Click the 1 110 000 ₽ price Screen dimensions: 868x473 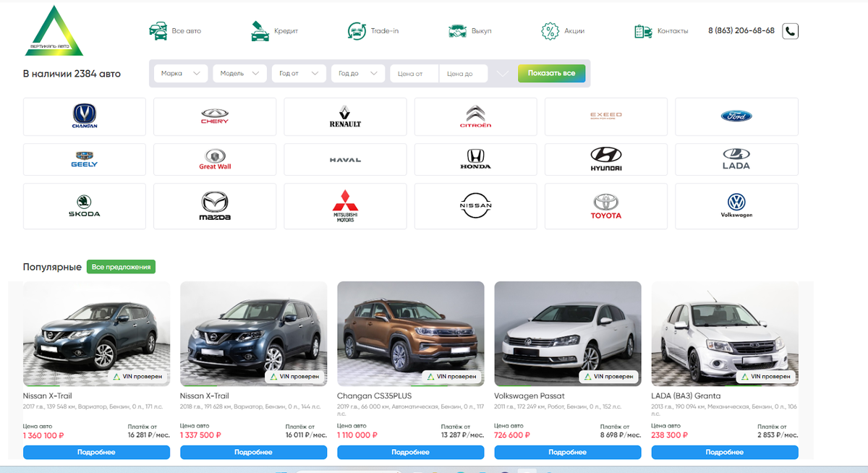pyautogui.click(x=357, y=435)
